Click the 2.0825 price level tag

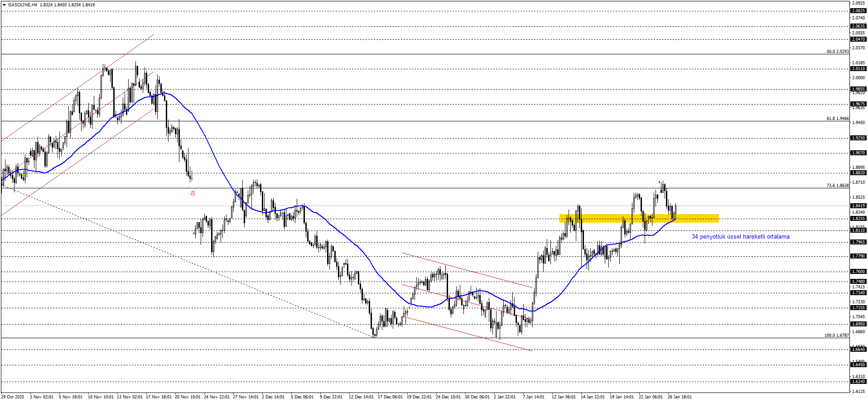pos(858,11)
